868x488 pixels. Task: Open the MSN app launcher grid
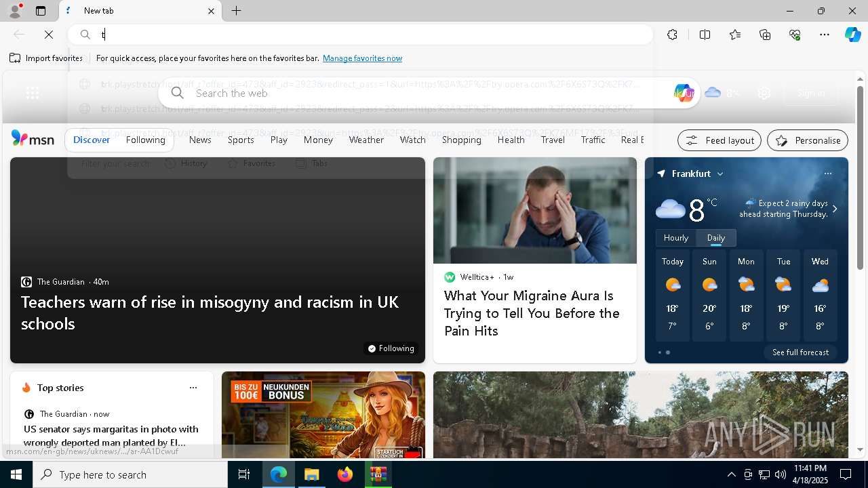point(32,94)
